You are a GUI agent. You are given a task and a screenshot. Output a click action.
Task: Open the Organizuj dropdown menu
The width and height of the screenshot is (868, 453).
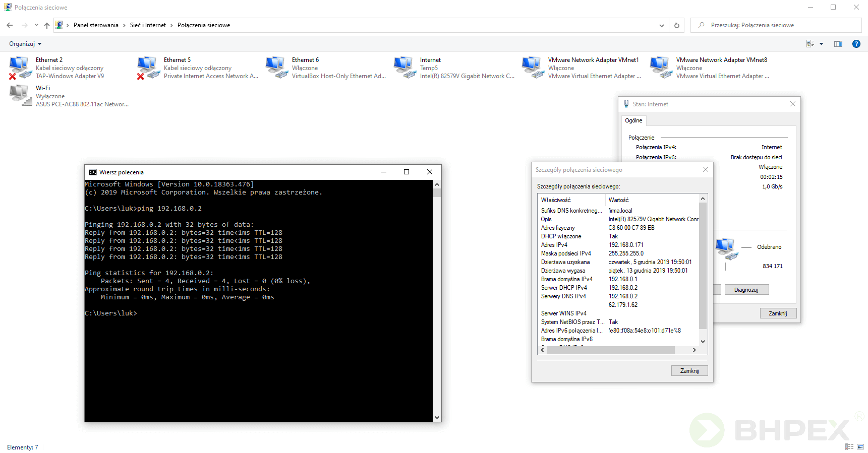25,44
